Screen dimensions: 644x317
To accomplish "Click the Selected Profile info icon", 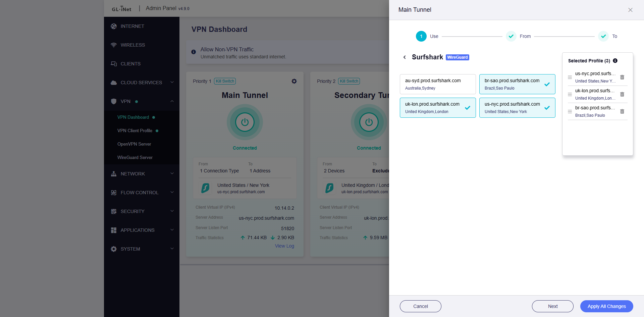I will 615,61.
